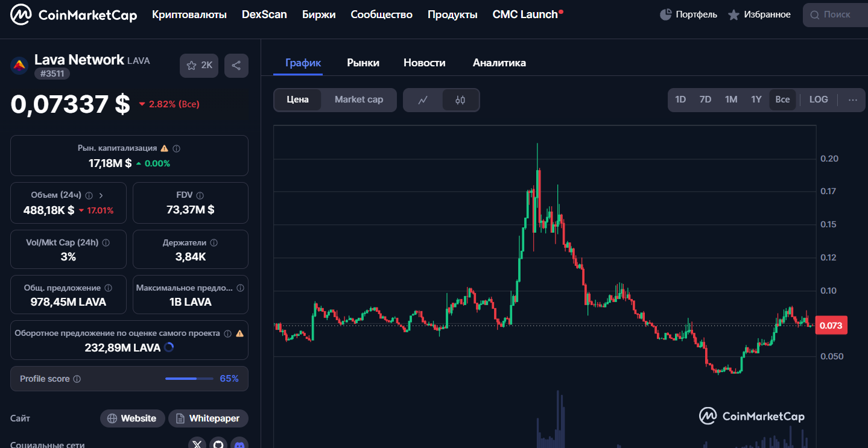The height and width of the screenshot is (448, 868).
Task: Click price change 2.82% (Все)
Action: pos(169,104)
